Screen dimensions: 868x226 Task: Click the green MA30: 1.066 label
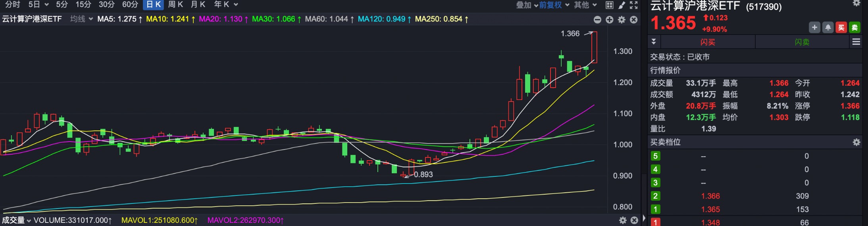[277, 19]
